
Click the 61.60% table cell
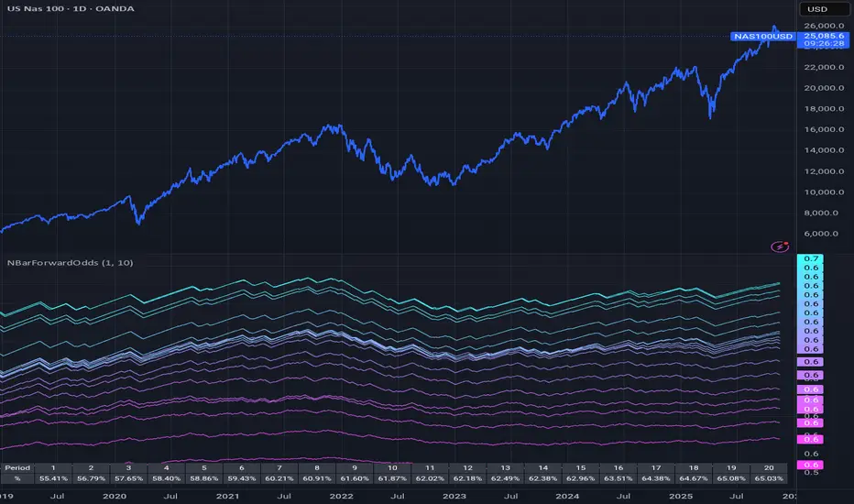point(355,478)
